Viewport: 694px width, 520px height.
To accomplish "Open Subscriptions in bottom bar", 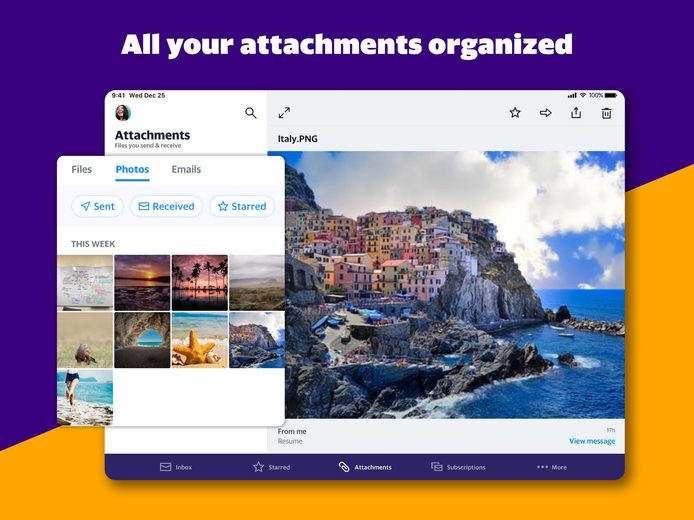I will point(458,467).
